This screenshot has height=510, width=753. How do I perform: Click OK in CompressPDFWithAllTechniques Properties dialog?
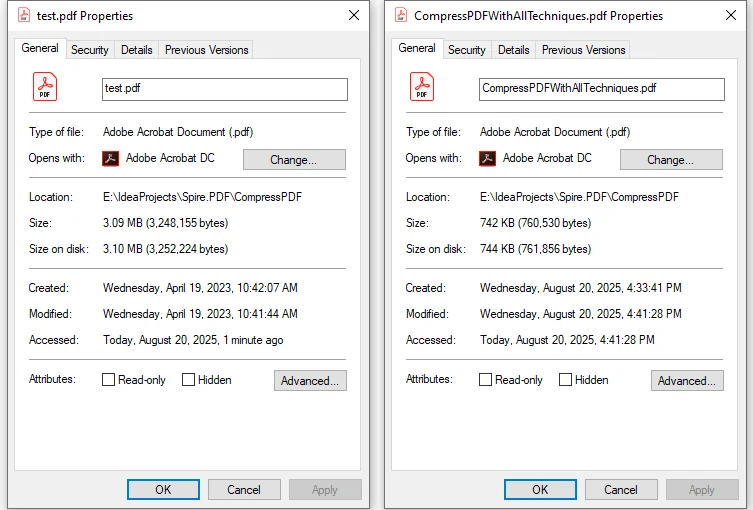[x=540, y=489]
